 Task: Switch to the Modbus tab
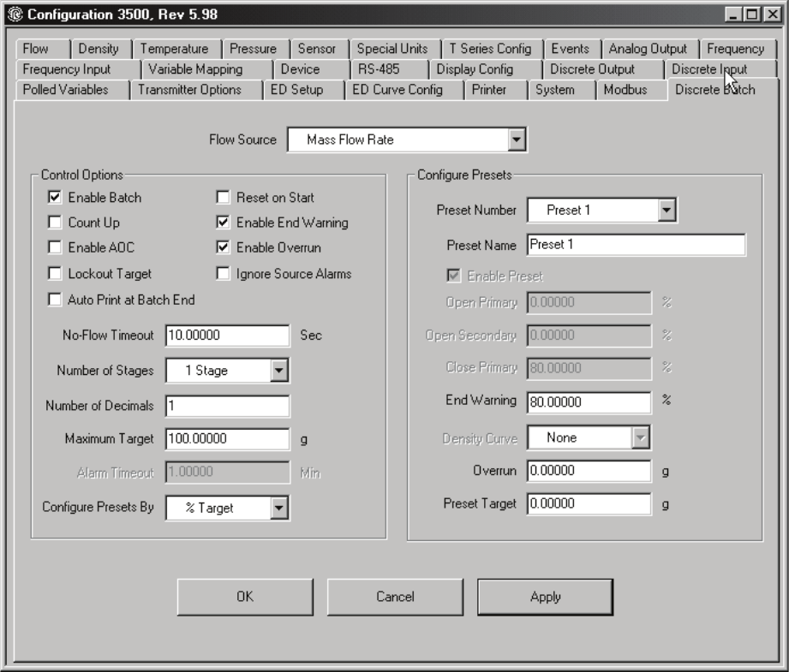click(632, 90)
